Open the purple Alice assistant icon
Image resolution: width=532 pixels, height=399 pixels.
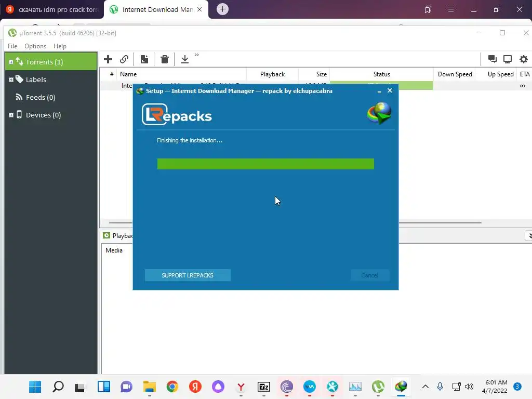click(218, 387)
